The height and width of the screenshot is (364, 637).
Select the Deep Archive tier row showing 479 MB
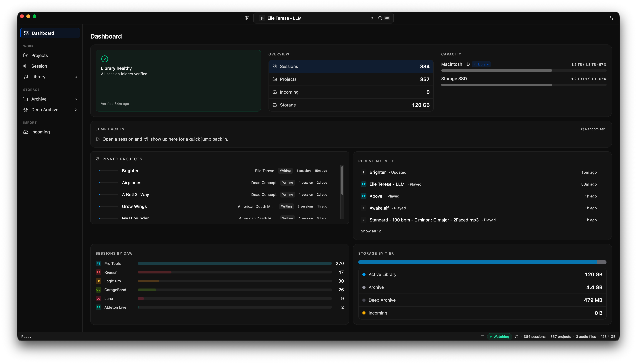click(482, 300)
